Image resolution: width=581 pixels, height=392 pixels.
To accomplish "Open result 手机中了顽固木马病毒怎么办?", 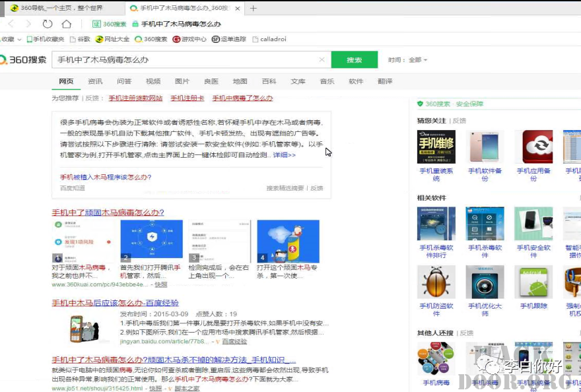I will [x=108, y=212].
